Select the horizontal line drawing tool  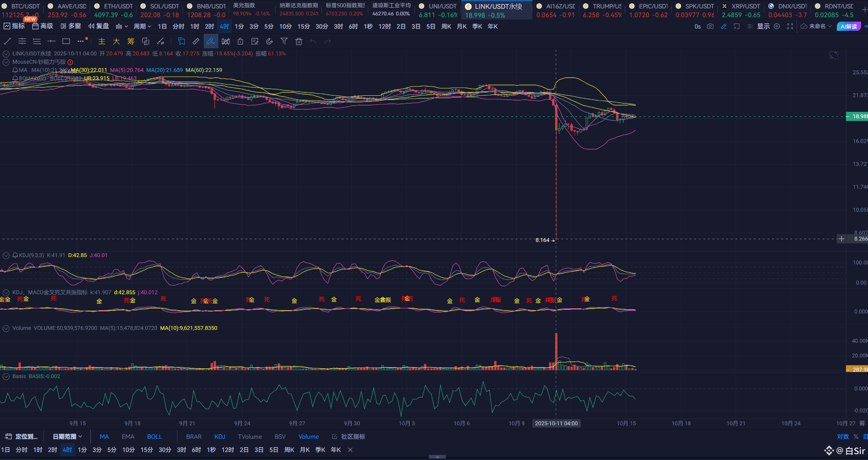[x=51, y=41]
